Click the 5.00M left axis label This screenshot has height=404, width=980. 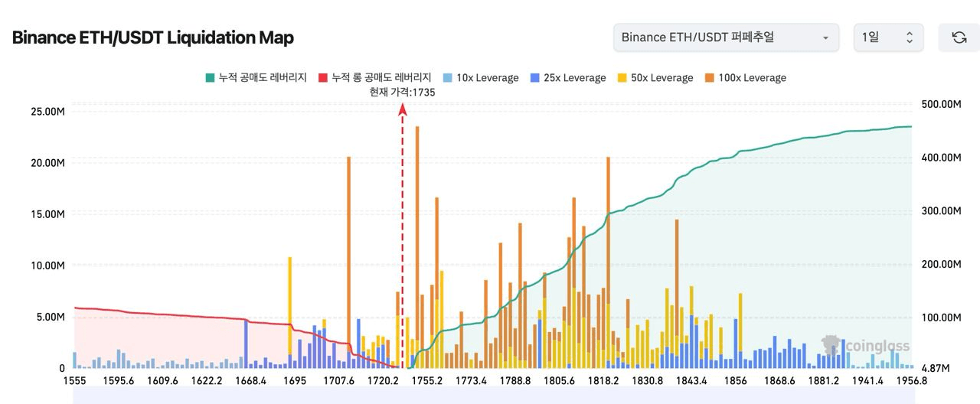(x=51, y=317)
